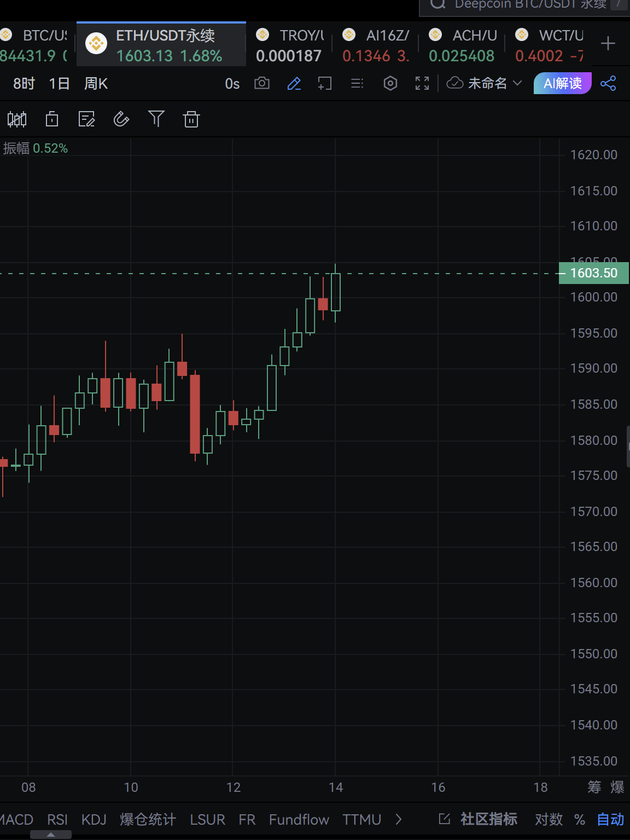Expand the bottom panel handle arrow
The width and height of the screenshot is (630, 840).
51,835
